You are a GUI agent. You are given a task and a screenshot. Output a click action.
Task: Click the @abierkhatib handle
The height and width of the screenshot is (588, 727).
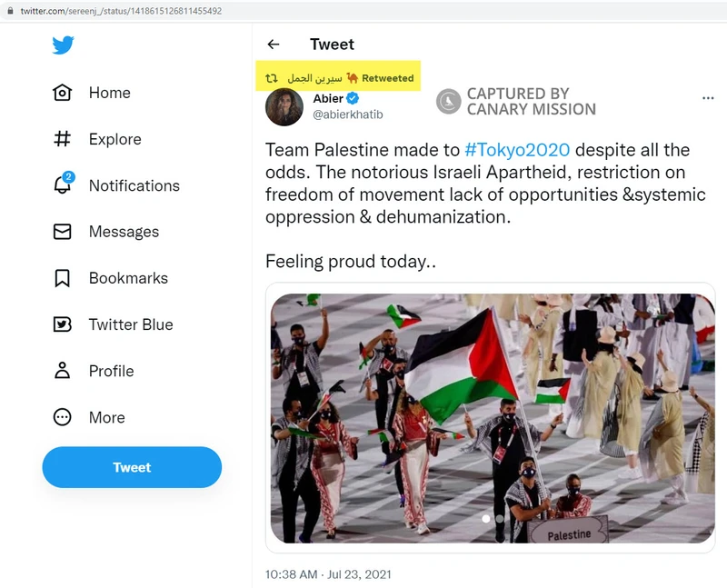click(x=348, y=115)
